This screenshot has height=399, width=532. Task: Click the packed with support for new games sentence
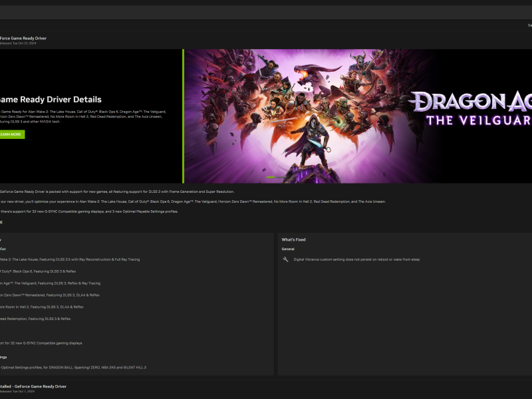[117, 192]
